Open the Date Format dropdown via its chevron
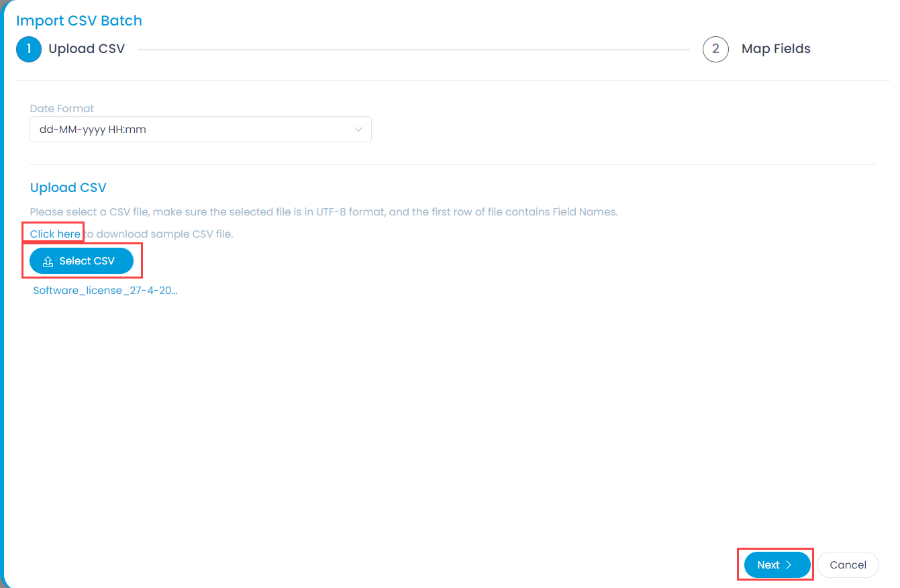Image resolution: width=900 pixels, height=588 pixels. 358,129
